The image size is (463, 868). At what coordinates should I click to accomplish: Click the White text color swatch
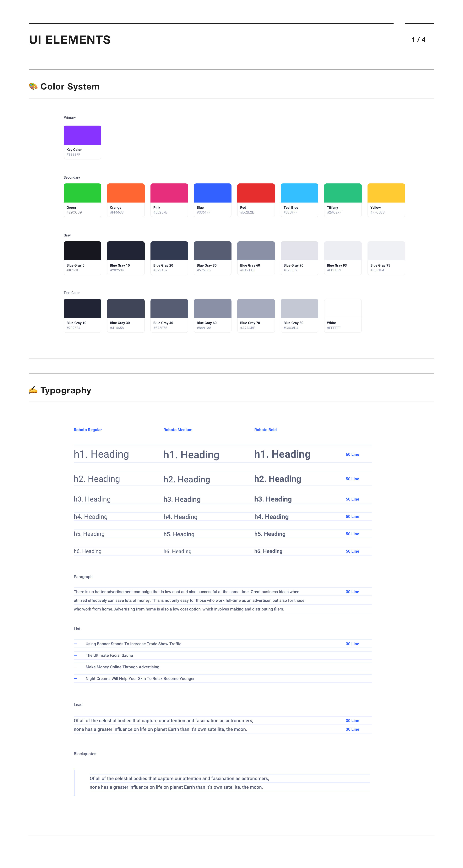pyautogui.click(x=343, y=308)
